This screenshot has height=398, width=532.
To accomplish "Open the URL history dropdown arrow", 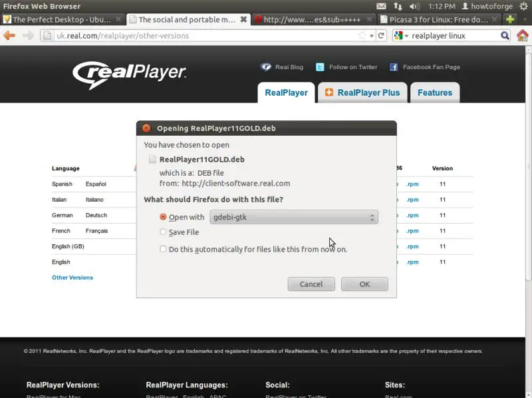I will (372, 35).
